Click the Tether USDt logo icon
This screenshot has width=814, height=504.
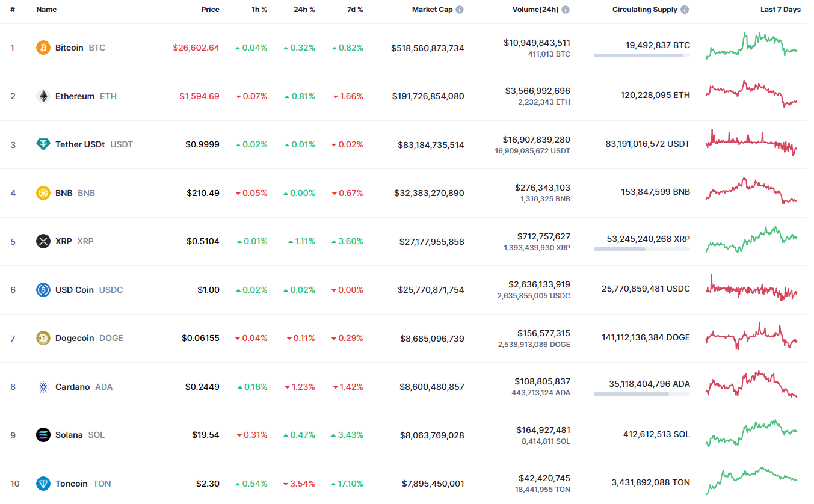tap(43, 144)
